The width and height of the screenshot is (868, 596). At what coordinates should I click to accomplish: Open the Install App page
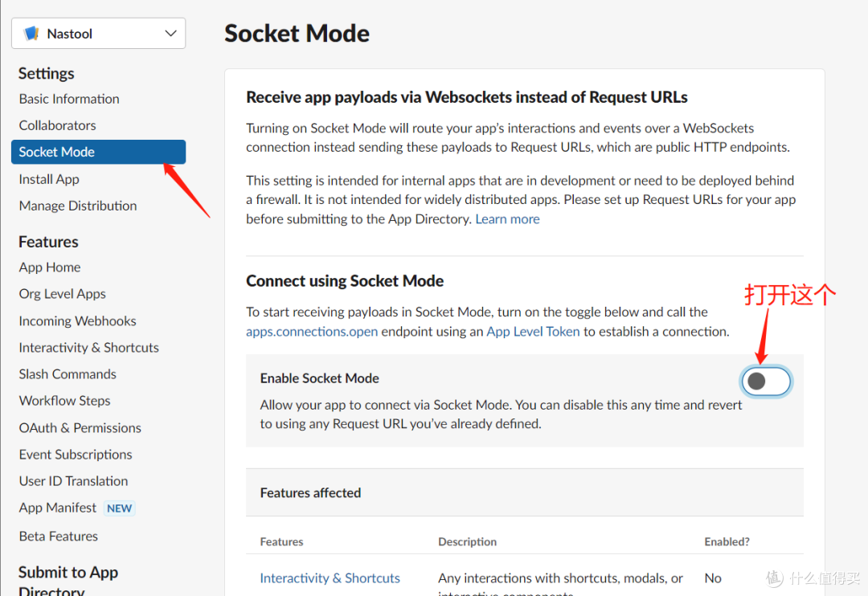[x=49, y=179]
